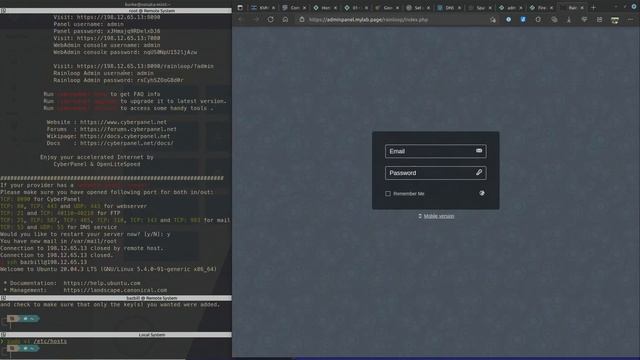Screen dimensions: 640x360
Task: Click the browser address bar URL
Action: coord(368,20)
